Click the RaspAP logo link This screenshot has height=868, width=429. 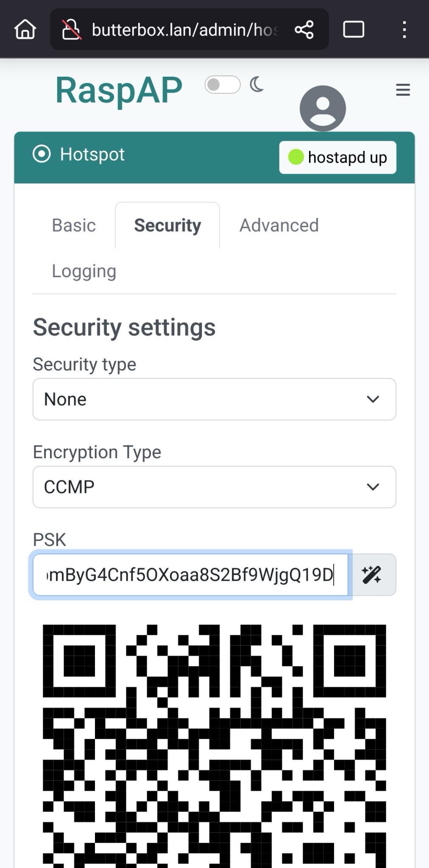(x=119, y=90)
